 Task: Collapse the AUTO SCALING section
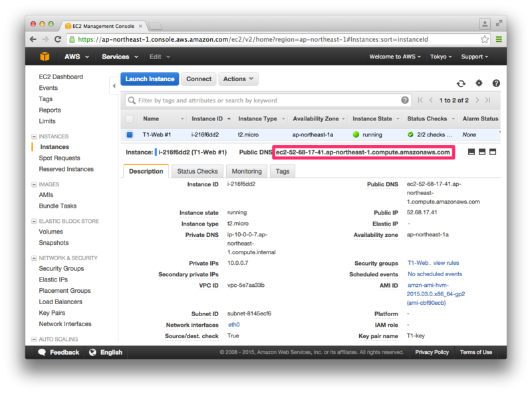tap(34, 339)
